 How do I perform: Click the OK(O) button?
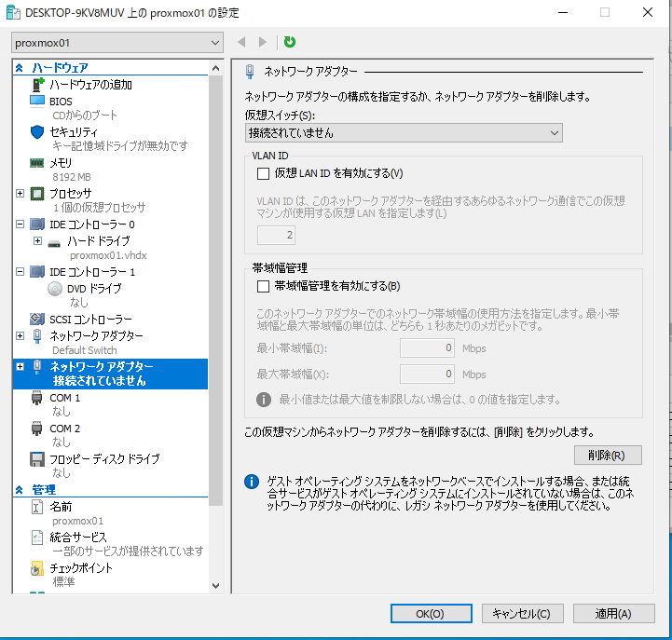click(x=430, y=614)
